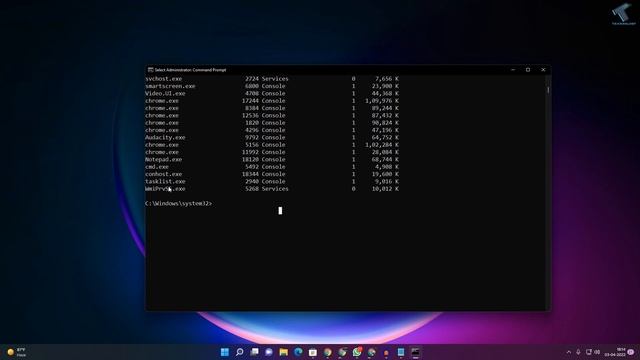
Task: Click PID 17244 of chrome.exe
Action: (250, 101)
